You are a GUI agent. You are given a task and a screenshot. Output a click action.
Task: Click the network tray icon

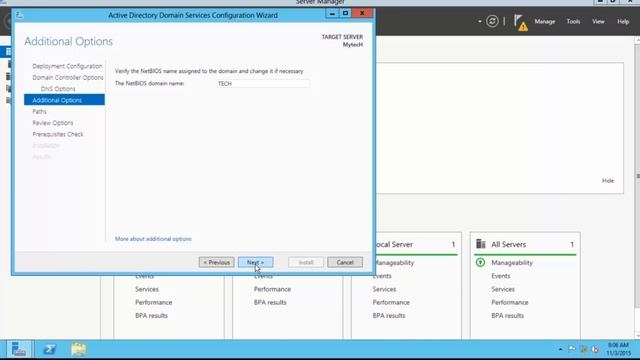coord(584,349)
